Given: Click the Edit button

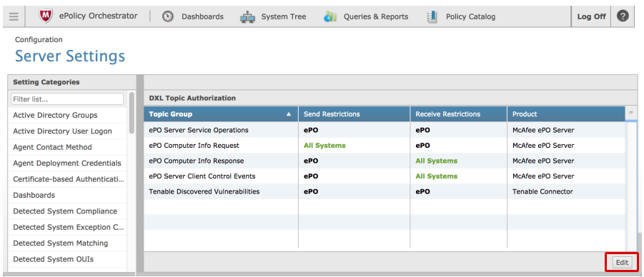Looking at the screenshot, I should point(622,262).
